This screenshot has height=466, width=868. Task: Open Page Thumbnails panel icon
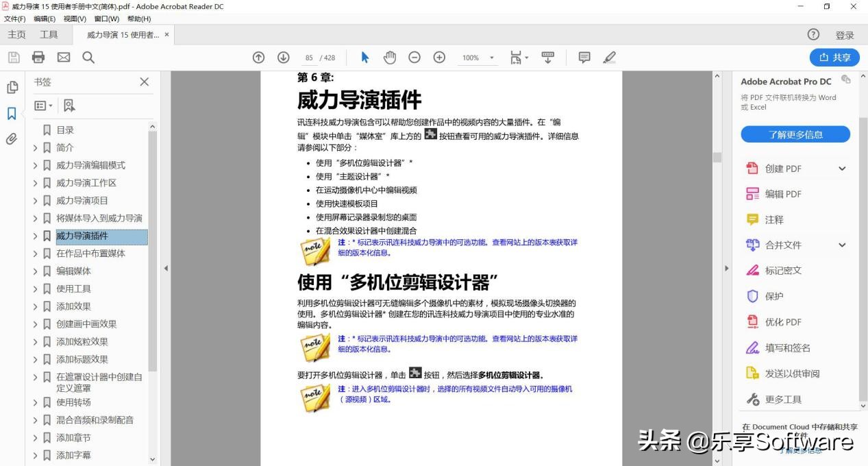[12, 87]
